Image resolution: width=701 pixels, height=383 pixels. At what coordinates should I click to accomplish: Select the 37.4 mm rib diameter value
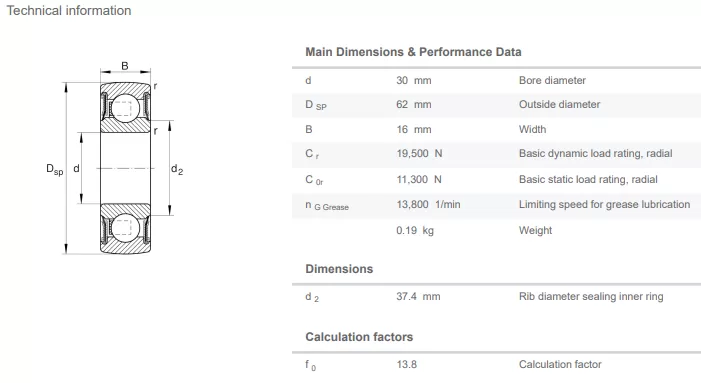(418, 297)
